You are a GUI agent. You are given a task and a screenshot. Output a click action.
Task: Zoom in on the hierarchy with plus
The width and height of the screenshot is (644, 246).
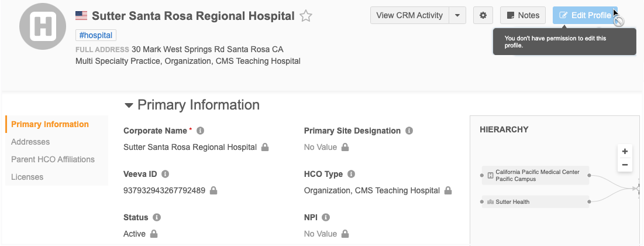point(625,151)
